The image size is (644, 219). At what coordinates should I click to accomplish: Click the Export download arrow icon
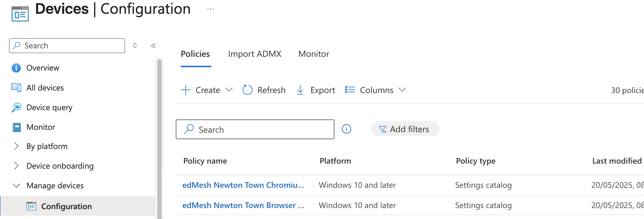tap(300, 90)
